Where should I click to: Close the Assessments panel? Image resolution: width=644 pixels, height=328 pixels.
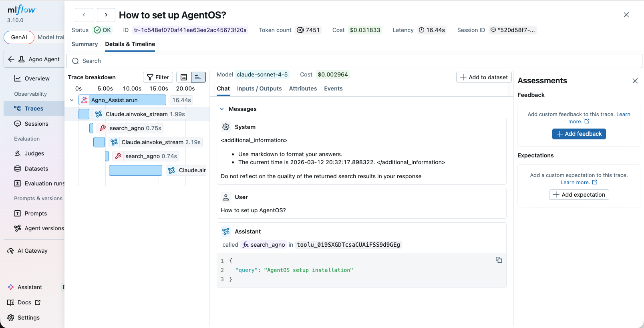[x=635, y=81]
